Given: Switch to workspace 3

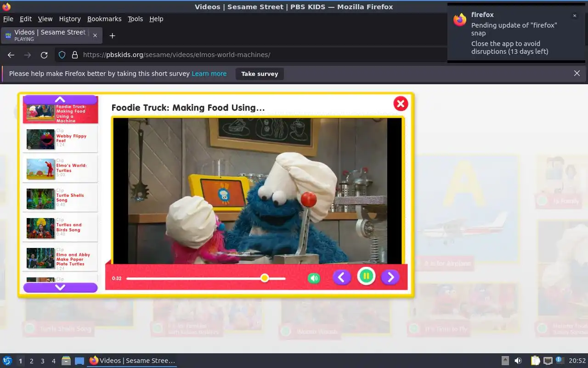Looking at the screenshot, I should pos(43,361).
